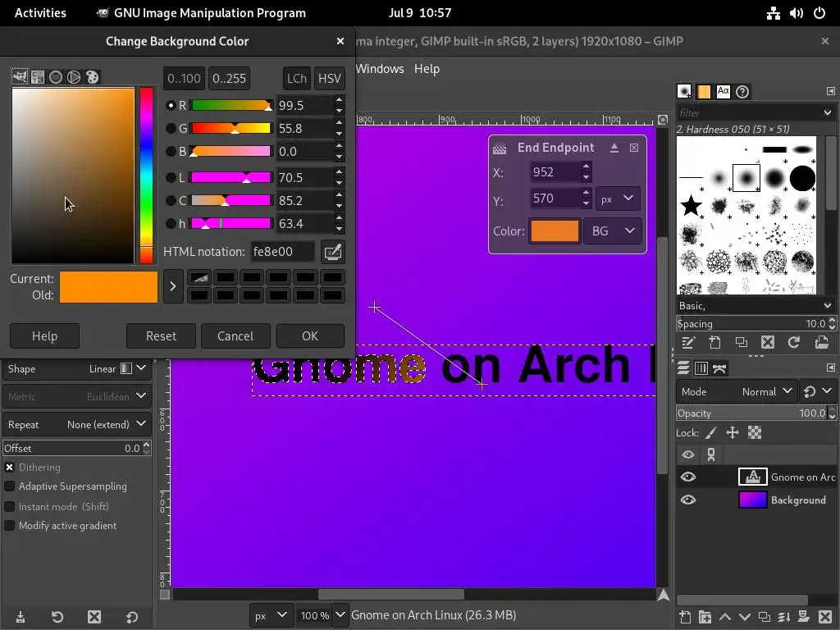Select the h (hue) radio button

point(171,223)
